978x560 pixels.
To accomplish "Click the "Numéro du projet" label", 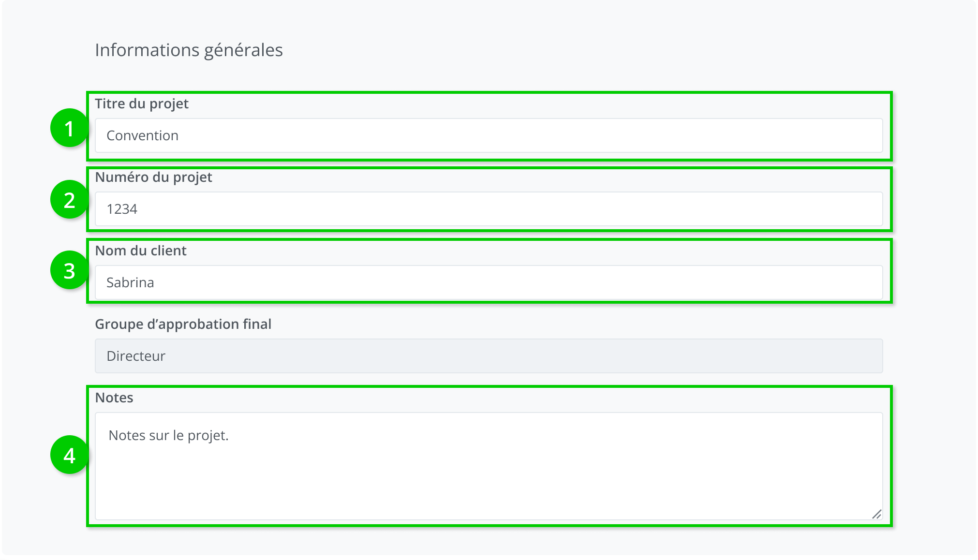I will click(153, 177).
